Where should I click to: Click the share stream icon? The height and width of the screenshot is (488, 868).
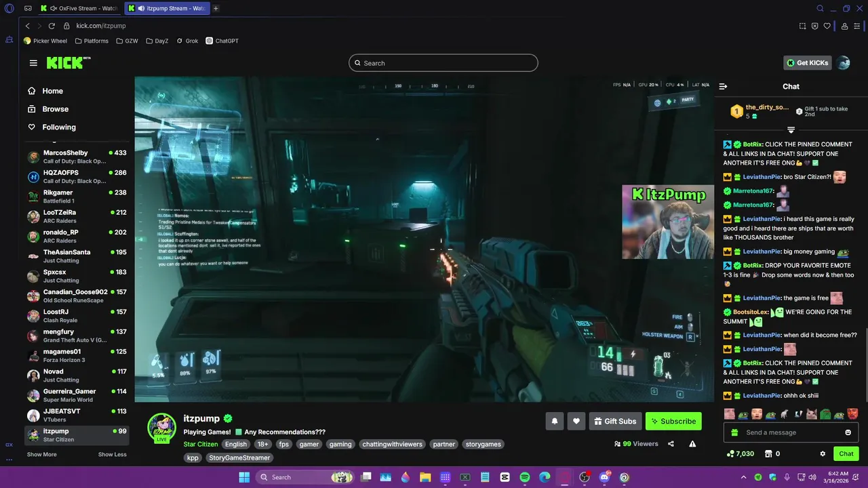click(x=671, y=444)
